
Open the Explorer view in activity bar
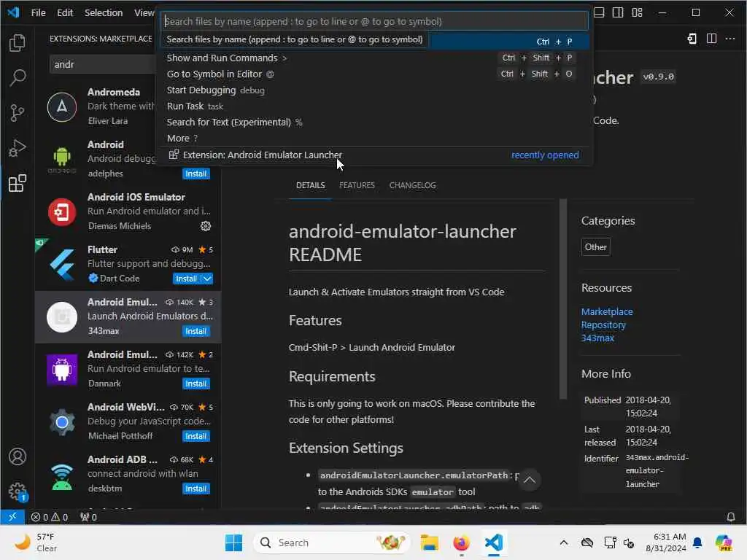coord(18,43)
